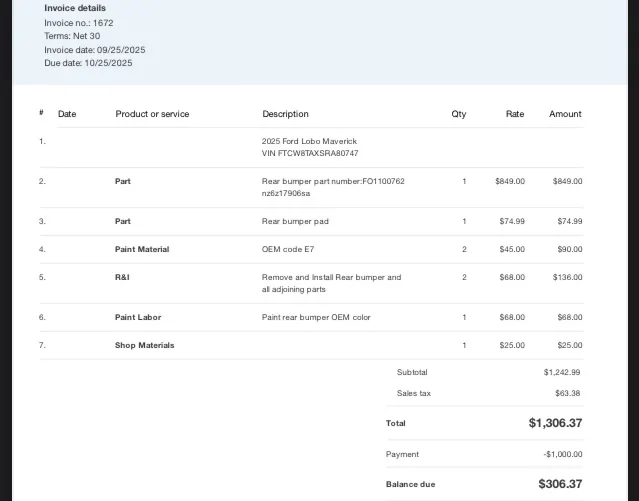Click the 'Part' label in row 3

pos(123,221)
